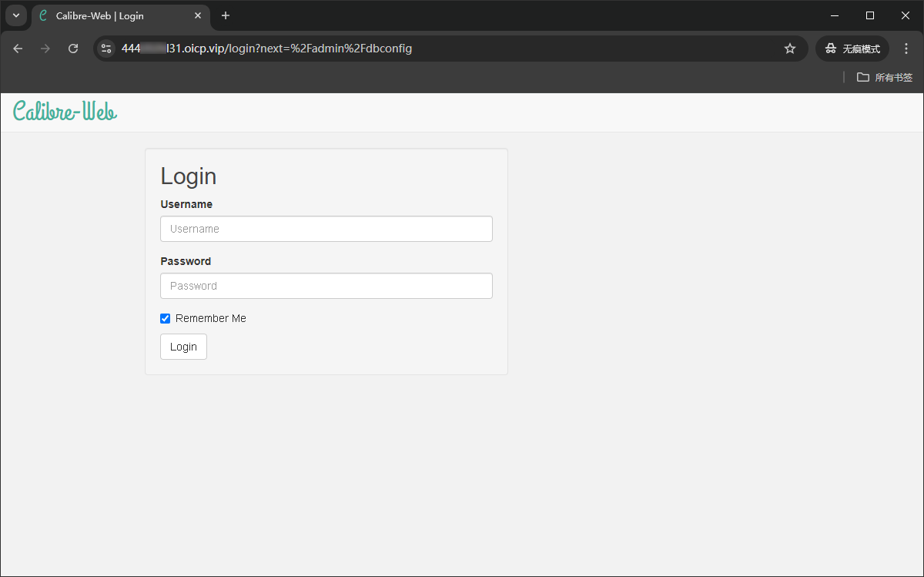The height and width of the screenshot is (577, 924).
Task: Bookmark this page with the star
Action: click(x=789, y=49)
